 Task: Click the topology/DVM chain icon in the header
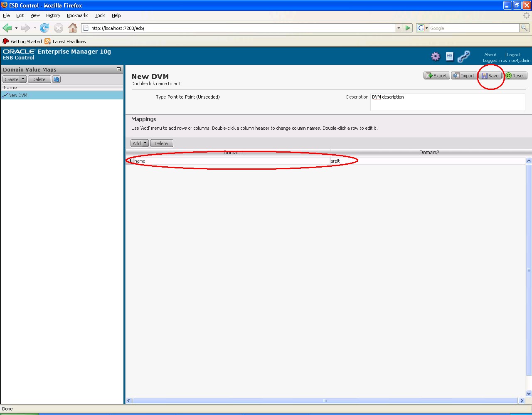(x=463, y=56)
